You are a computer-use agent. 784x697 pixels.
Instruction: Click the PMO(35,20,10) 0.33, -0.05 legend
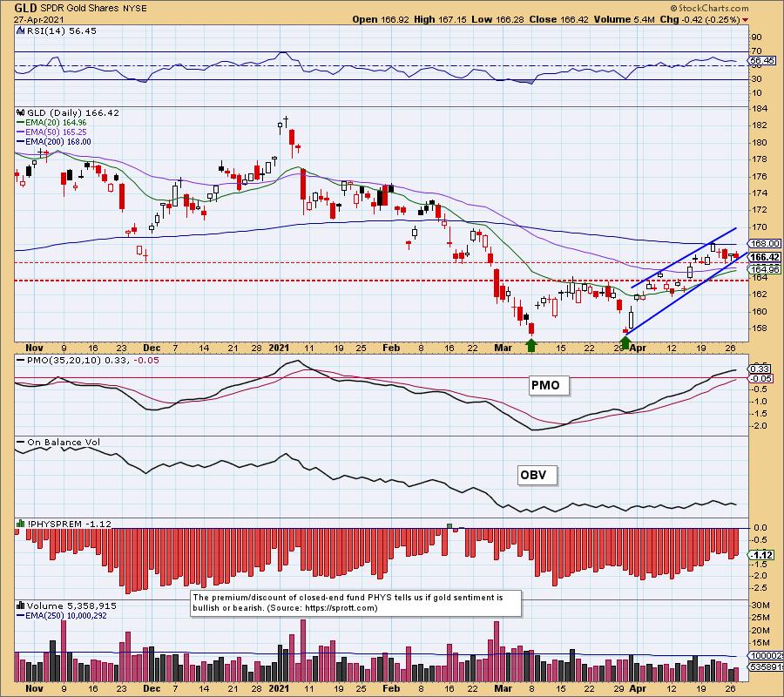pos(93,360)
